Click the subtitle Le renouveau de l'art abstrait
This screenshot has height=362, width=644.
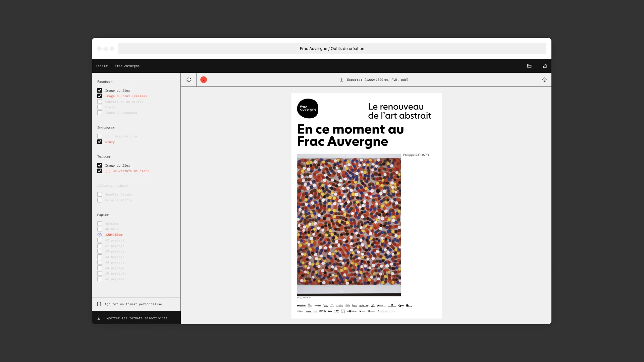(x=399, y=111)
